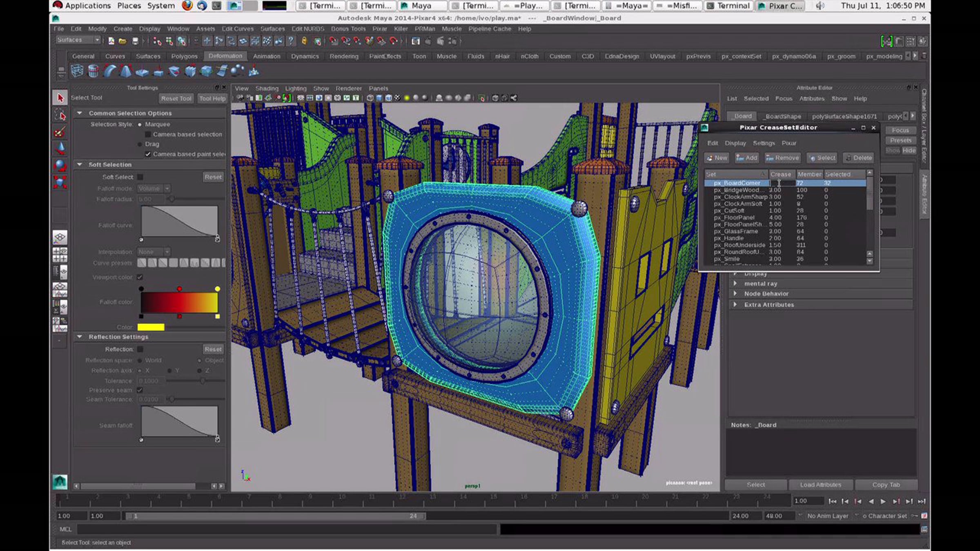Jump to start of playback range
The image size is (980, 551).
point(833,501)
